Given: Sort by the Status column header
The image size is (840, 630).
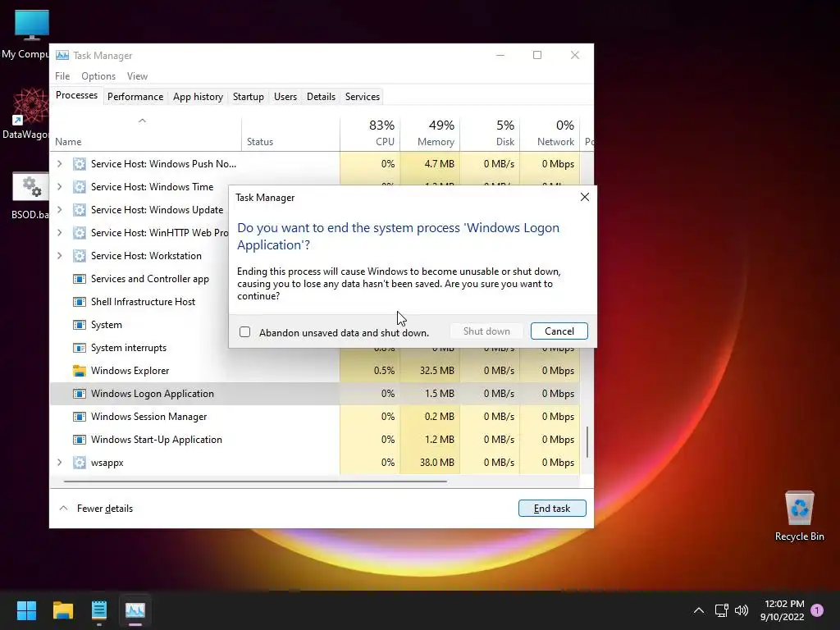Looking at the screenshot, I should click(291, 133).
